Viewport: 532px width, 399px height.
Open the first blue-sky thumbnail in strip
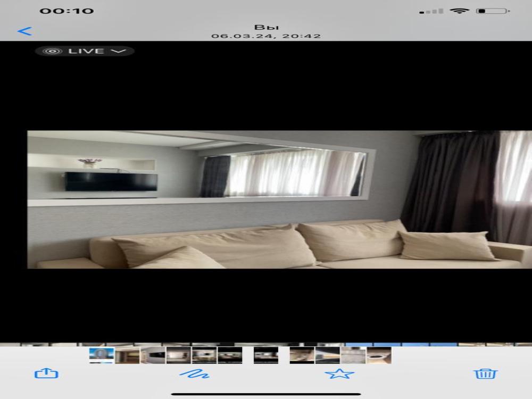click(x=102, y=355)
